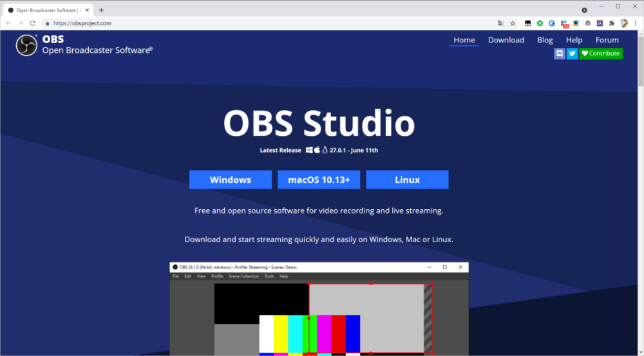This screenshot has height=356, width=644.
Task: Go to the Home nav item
Action: pyautogui.click(x=464, y=40)
